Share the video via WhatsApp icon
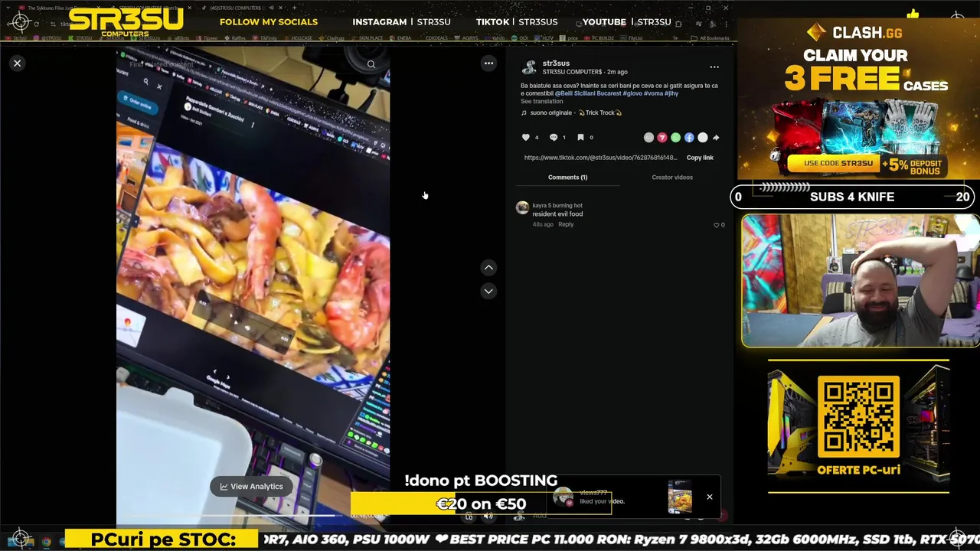Image resolution: width=980 pixels, height=551 pixels. 675,138
